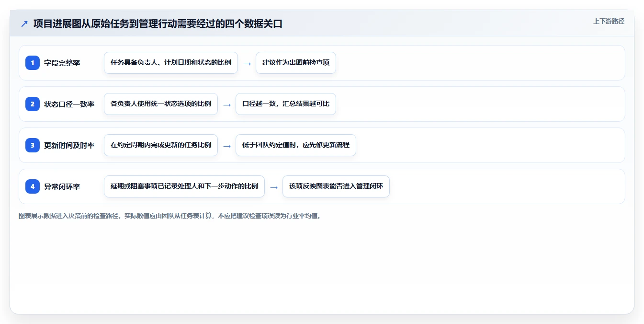Select the box 该项反映图表能否进入管理闭环
The image size is (644, 324).
click(x=336, y=186)
